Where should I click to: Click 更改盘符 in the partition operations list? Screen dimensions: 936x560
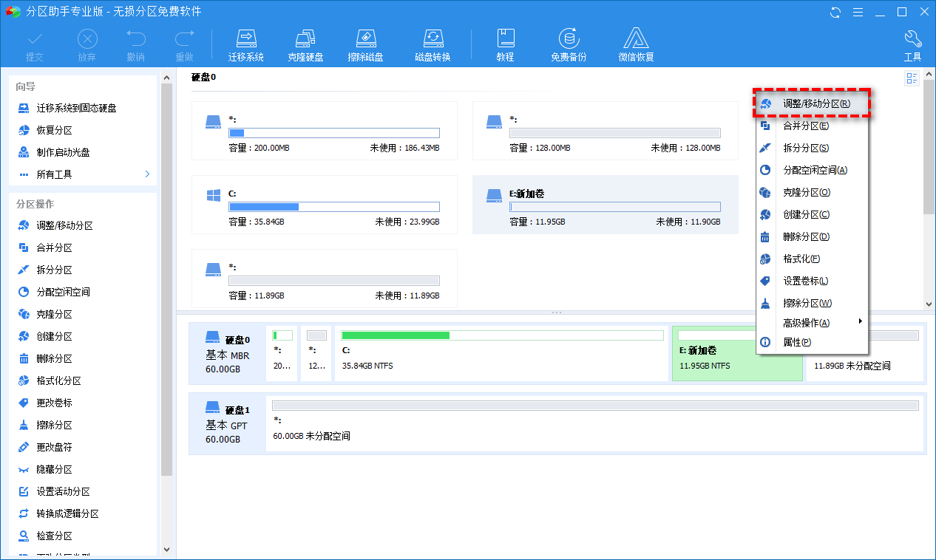(54, 448)
